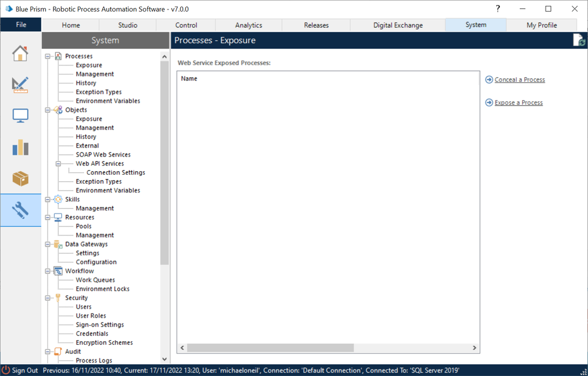
Task: Click the Sign Out label
Action: pyautogui.click(x=25, y=370)
